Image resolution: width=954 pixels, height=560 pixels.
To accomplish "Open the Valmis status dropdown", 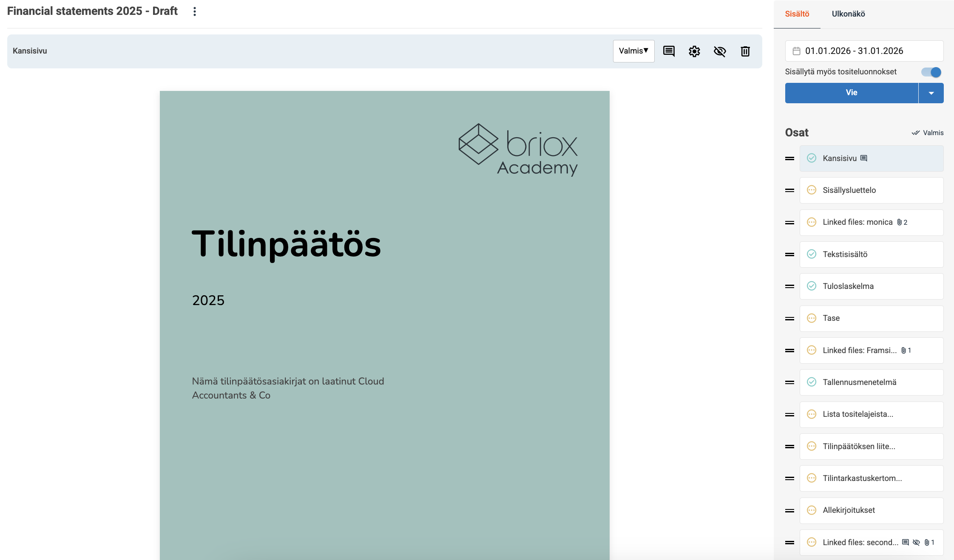I will pyautogui.click(x=633, y=51).
